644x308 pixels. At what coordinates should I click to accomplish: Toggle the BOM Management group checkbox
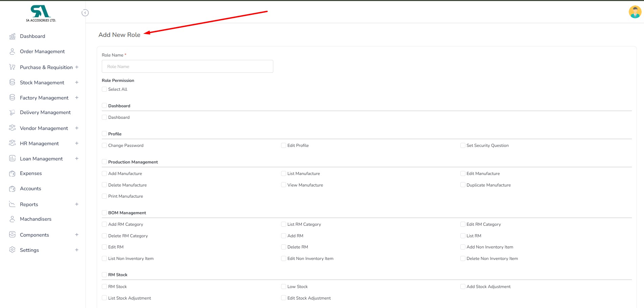pyautogui.click(x=105, y=213)
